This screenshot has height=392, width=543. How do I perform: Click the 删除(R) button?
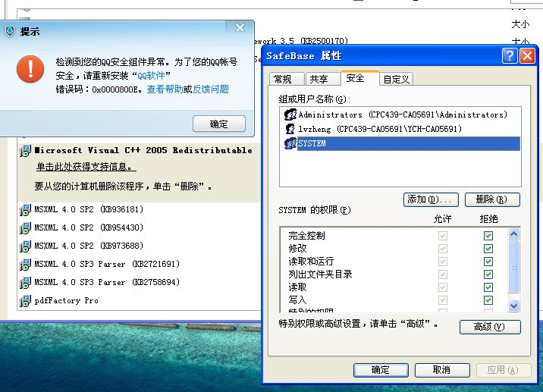492,200
